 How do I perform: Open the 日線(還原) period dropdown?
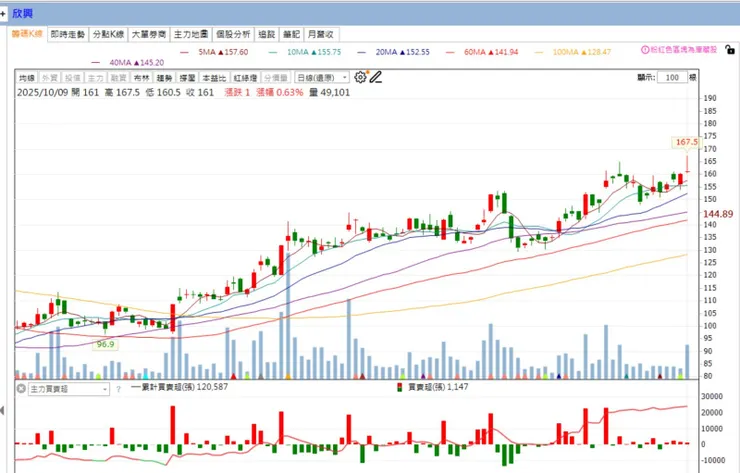(322, 77)
